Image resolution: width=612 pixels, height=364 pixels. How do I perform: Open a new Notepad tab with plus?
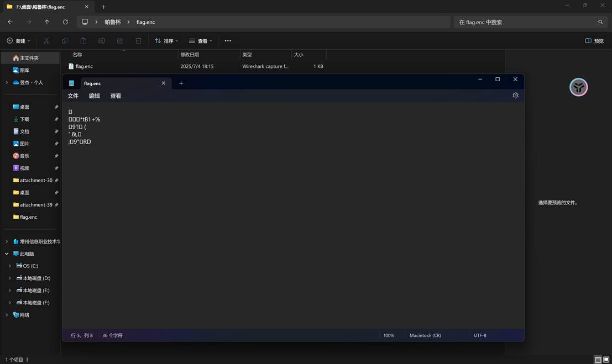[181, 83]
